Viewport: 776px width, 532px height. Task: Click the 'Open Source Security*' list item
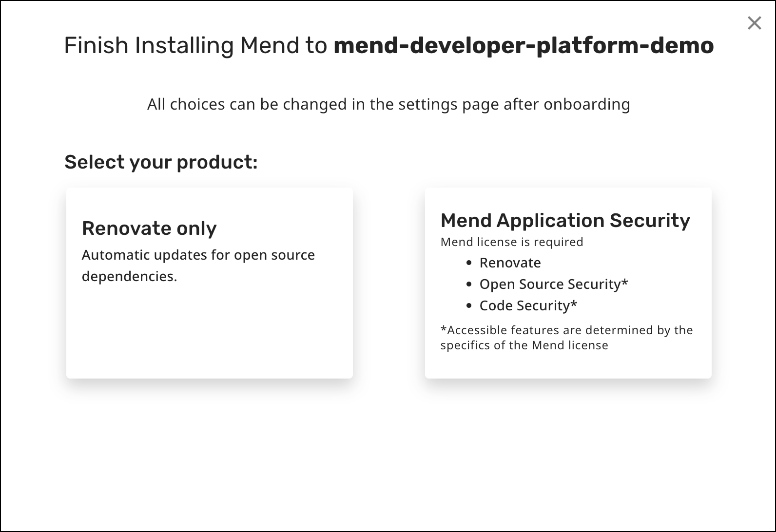(553, 285)
